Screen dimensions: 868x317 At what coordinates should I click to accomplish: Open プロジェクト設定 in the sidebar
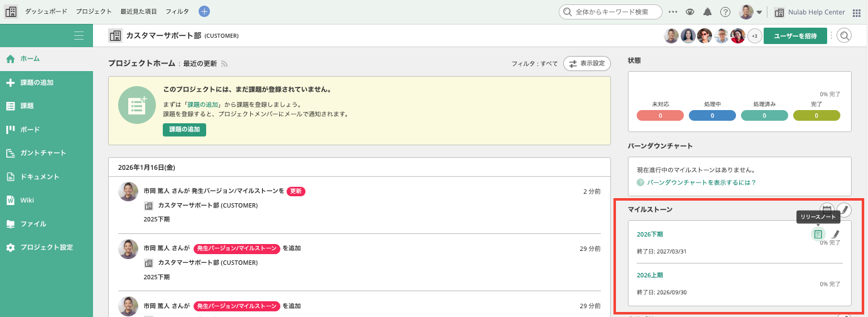47,247
